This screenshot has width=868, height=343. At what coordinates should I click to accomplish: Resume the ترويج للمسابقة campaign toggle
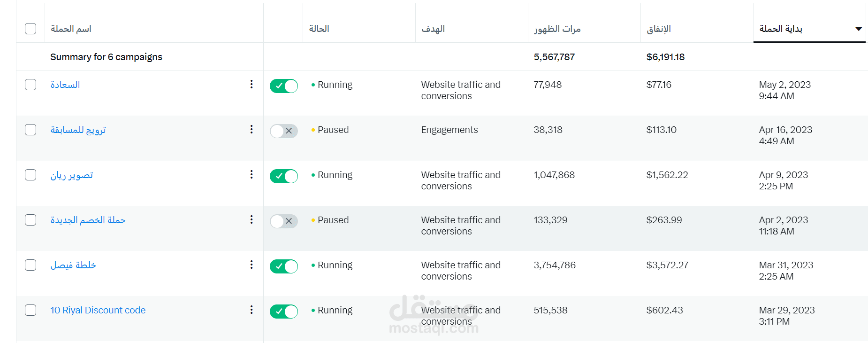tap(284, 131)
